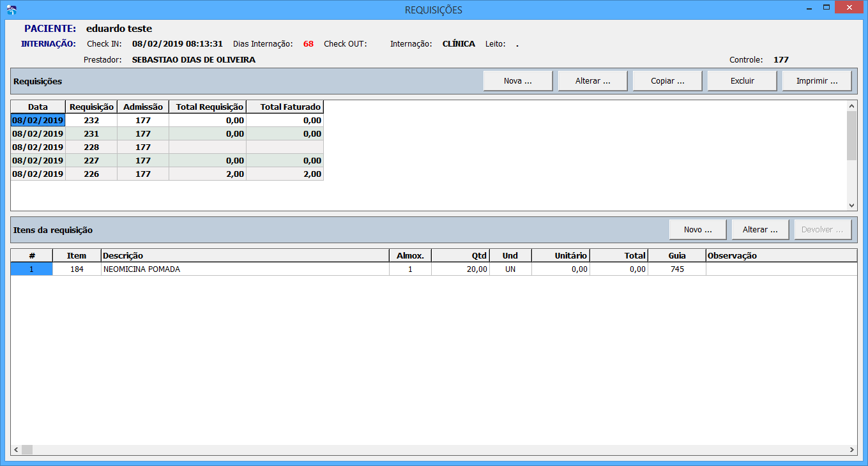The width and height of the screenshot is (868, 466).
Task: Click Total Faturado 2,00 cell
Action: 285,174
